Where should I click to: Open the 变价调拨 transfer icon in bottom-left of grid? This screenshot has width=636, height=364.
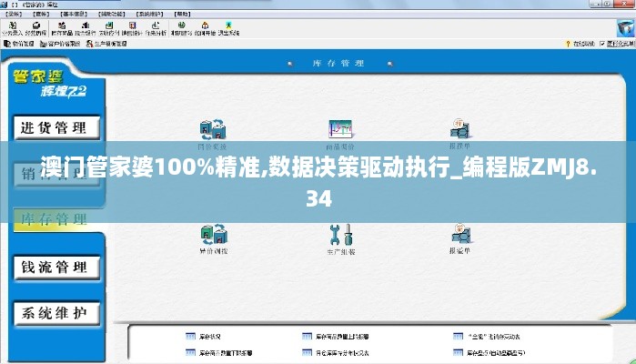[x=214, y=236]
